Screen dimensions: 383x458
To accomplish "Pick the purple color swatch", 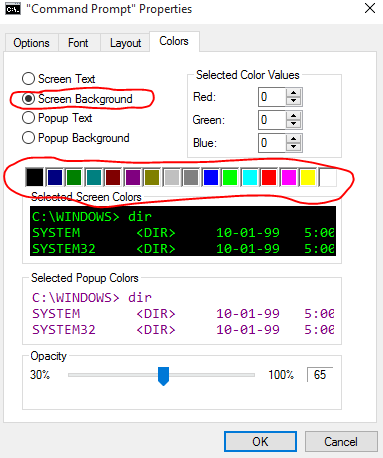I will pos(132,177).
